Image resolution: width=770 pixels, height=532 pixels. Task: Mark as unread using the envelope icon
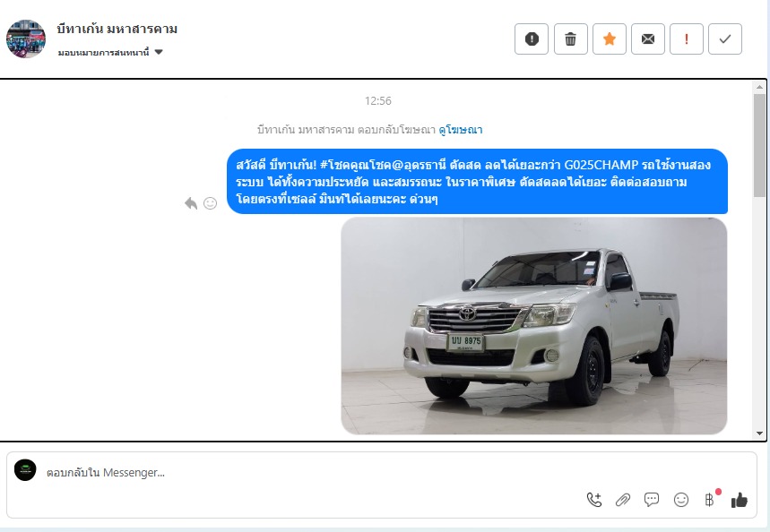[x=648, y=39]
